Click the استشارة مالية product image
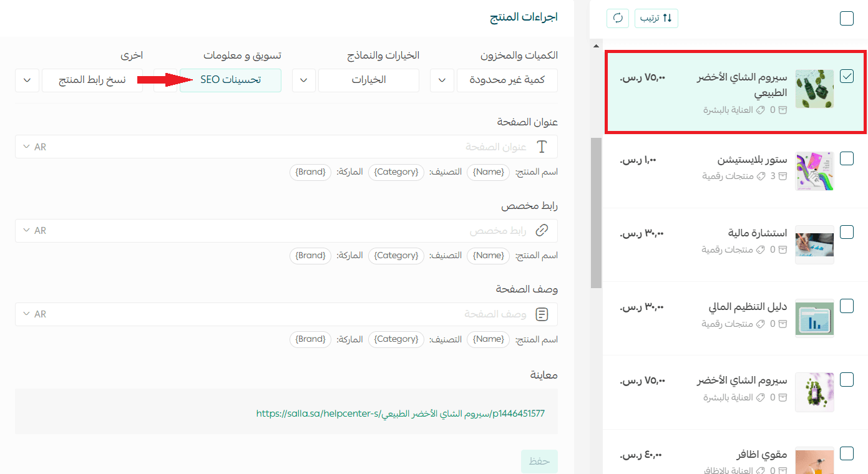 pos(814,244)
